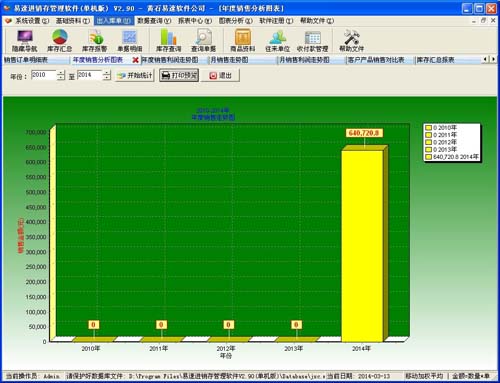Click the 当前操作员 Admin status entry
Viewport: 500px width, 383px height.
click(33, 376)
